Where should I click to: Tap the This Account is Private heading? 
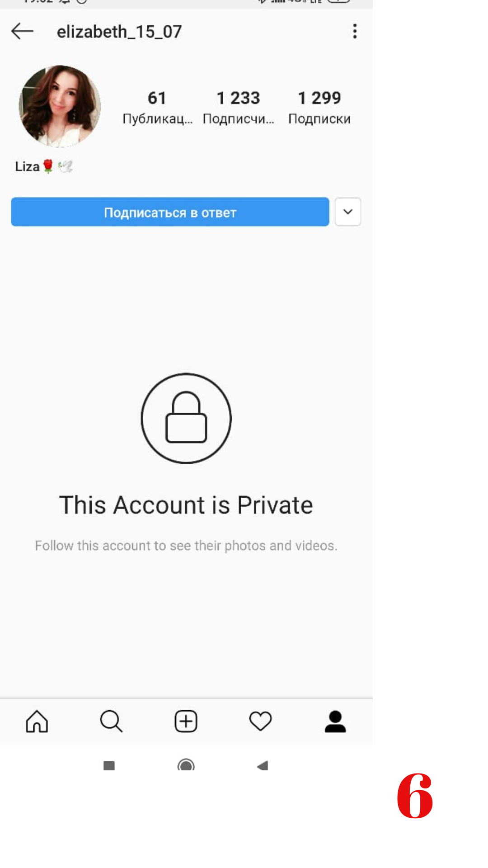186,505
